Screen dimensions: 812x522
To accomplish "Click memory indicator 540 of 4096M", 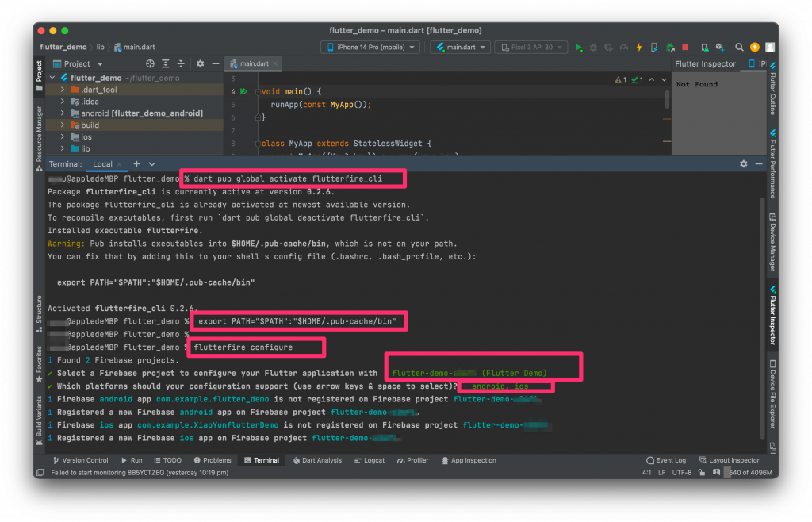I will [750, 472].
